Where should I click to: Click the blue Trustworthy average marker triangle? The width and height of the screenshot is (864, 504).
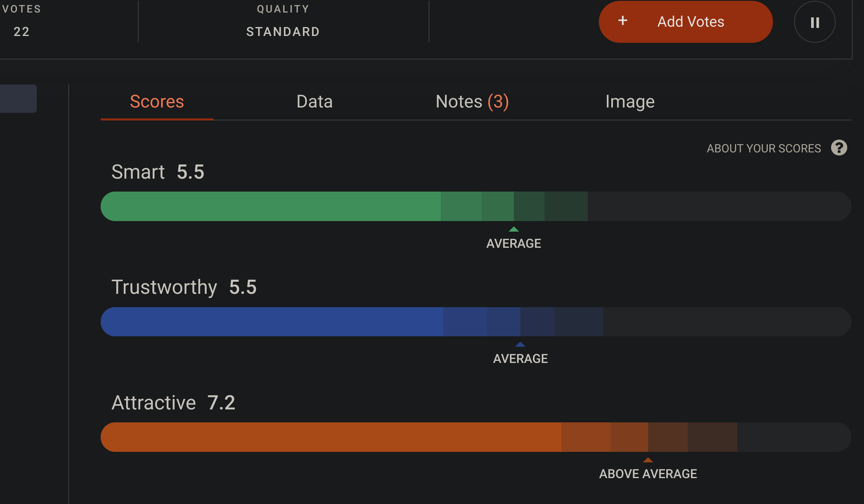[x=520, y=344]
